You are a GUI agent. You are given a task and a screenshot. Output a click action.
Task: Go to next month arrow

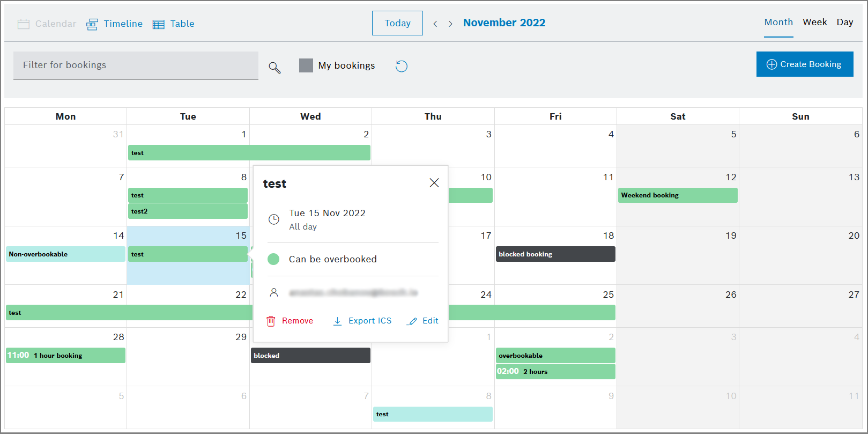pos(450,24)
